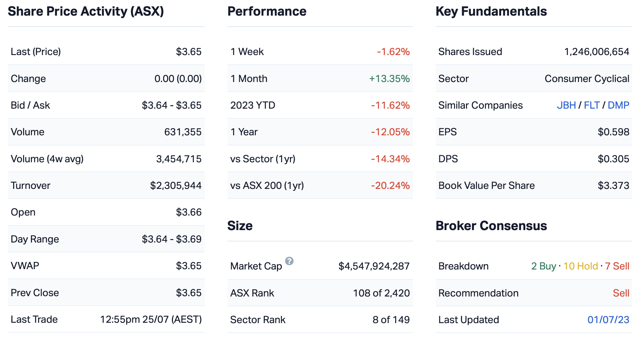Select the Market Cap value $4,547,924,287
644x343 pixels.
click(374, 266)
